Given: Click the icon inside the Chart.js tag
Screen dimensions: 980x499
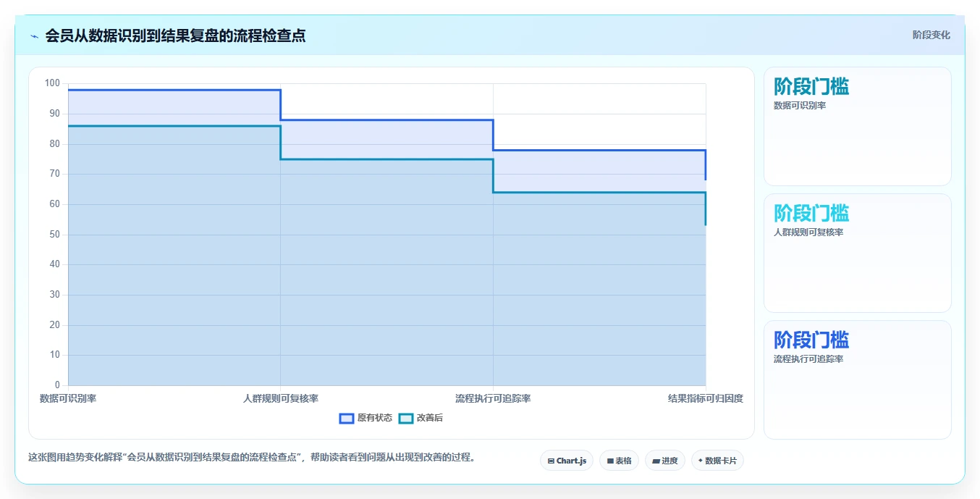Looking at the screenshot, I should point(551,461).
